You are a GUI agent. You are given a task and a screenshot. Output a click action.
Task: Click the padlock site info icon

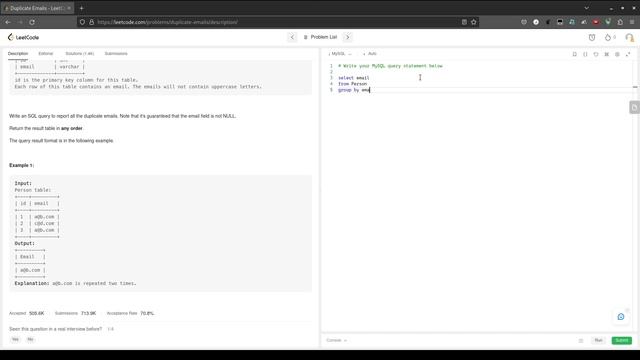click(91, 22)
